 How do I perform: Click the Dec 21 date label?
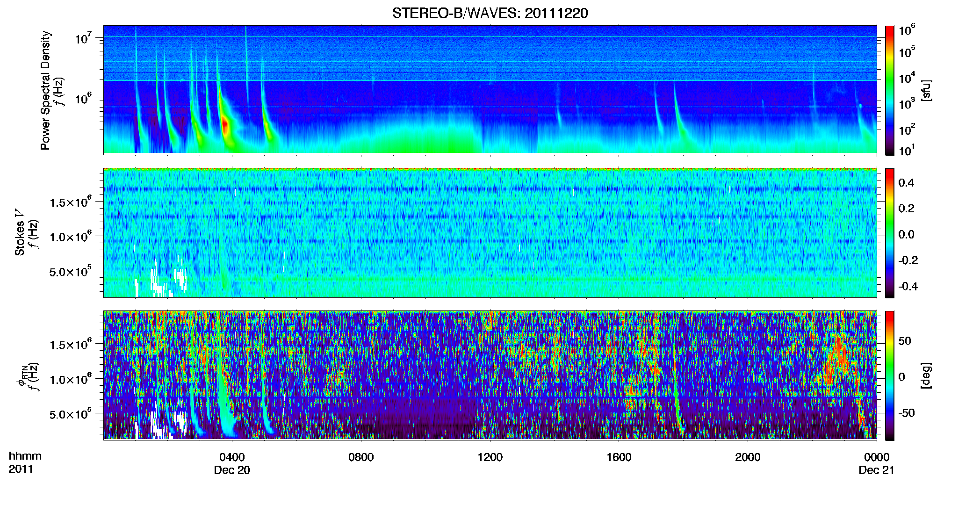point(877,470)
